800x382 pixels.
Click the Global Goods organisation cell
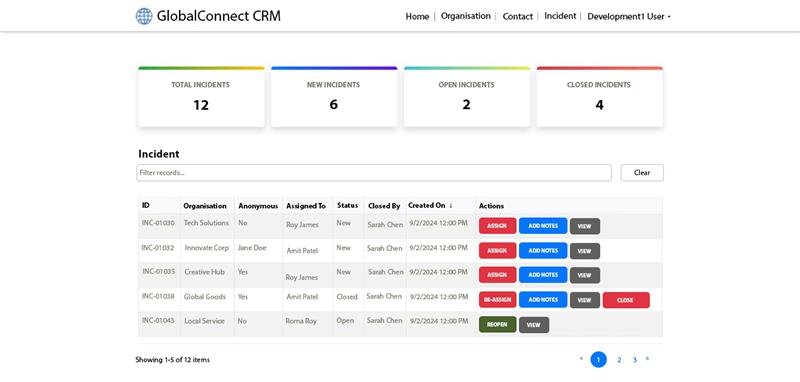[x=205, y=296]
